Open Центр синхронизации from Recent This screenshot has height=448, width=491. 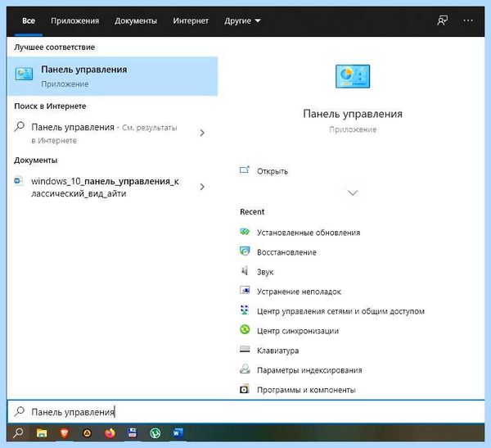[298, 331]
